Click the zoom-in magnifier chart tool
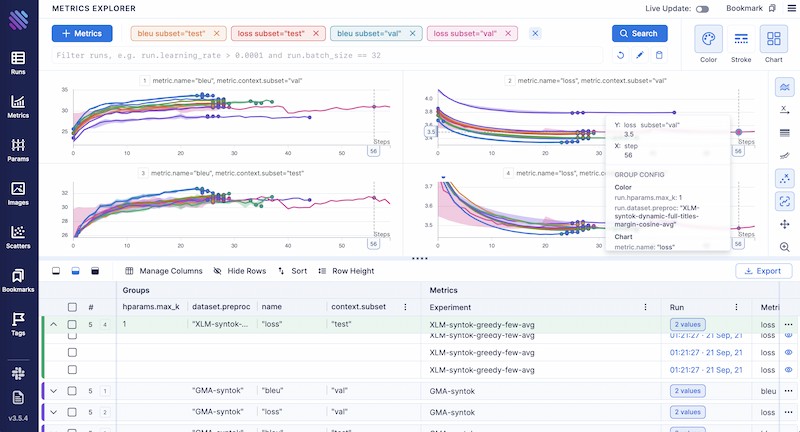The height and width of the screenshot is (432, 800). click(x=785, y=247)
